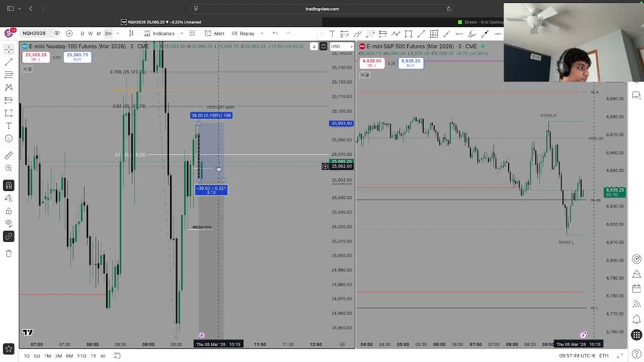Add symbol with plus compare button

click(x=69, y=33)
